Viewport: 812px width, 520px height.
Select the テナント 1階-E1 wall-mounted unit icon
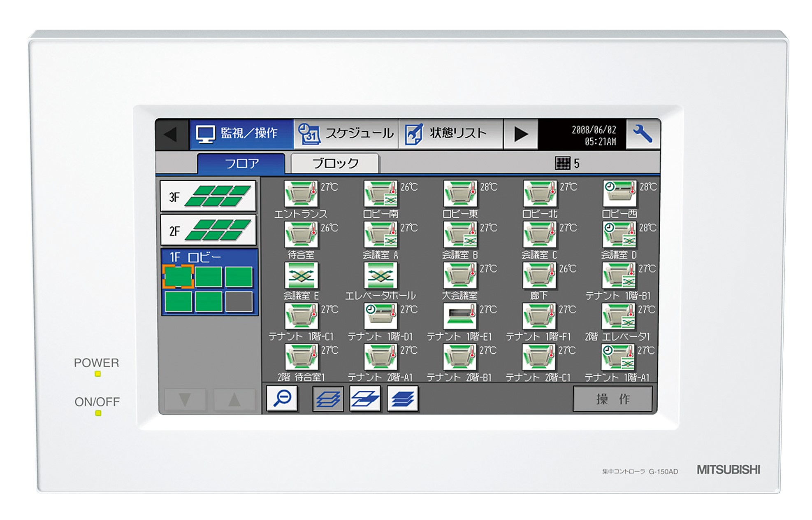459,316
